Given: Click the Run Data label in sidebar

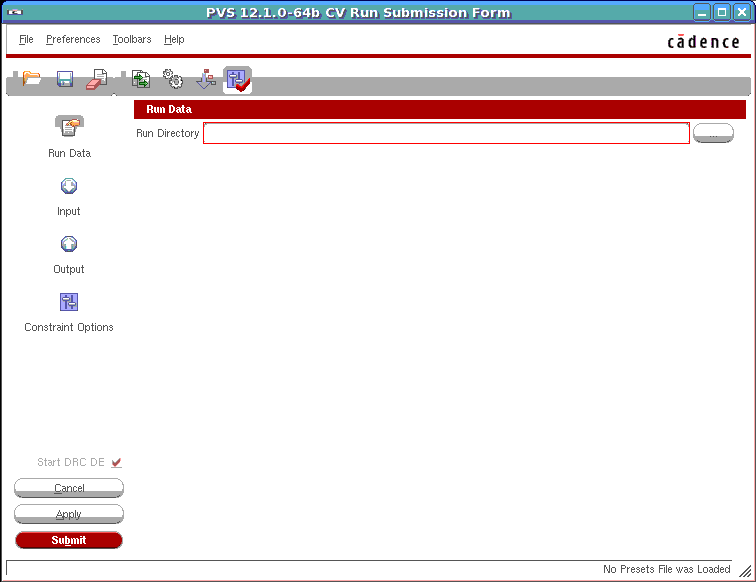Looking at the screenshot, I should (x=69, y=153).
